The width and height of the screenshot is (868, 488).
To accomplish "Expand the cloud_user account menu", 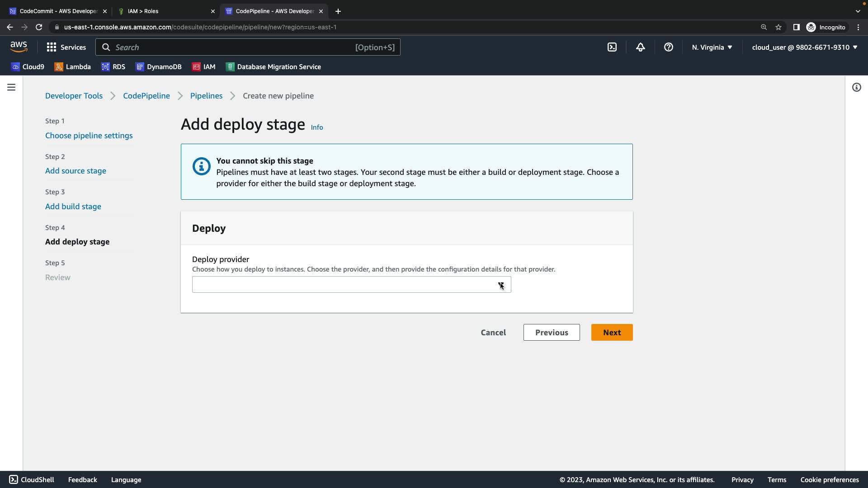I will [x=804, y=47].
